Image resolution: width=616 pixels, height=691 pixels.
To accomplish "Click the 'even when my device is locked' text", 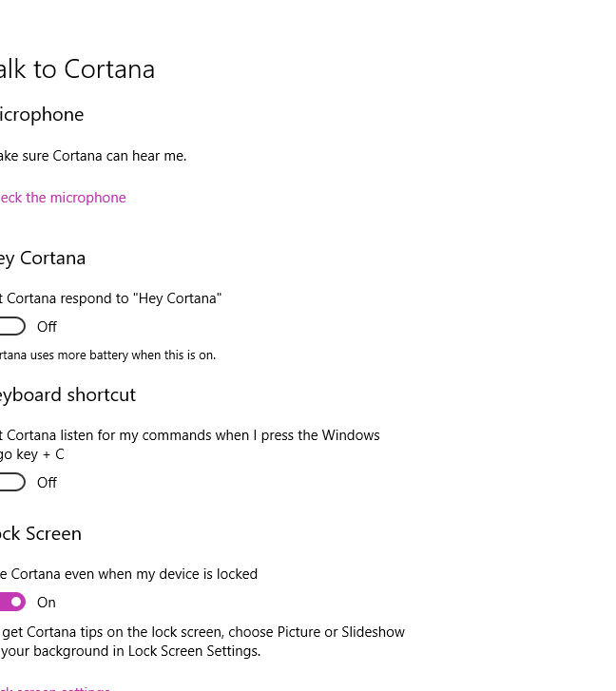I will (x=128, y=574).
